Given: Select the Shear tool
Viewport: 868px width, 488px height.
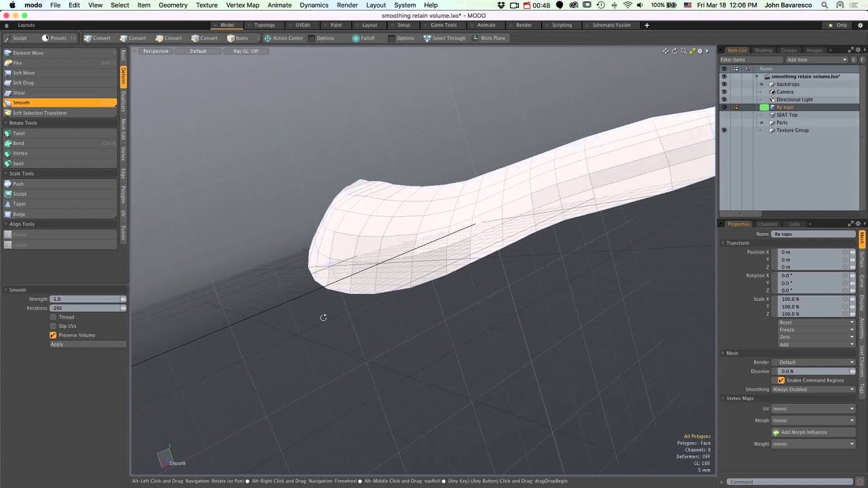Looking at the screenshot, I should pyautogui.click(x=60, y=93).
